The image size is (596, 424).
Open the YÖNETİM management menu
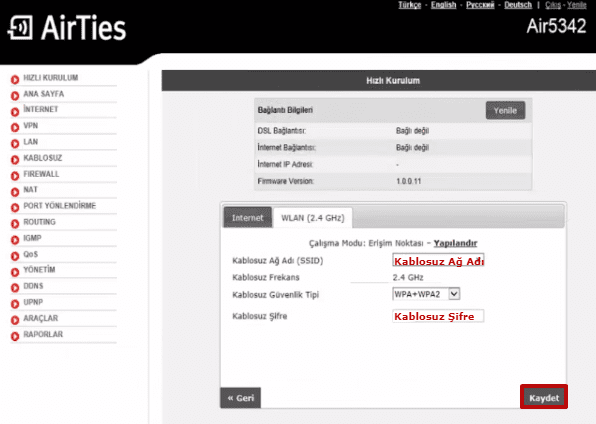tap(39, 270)
